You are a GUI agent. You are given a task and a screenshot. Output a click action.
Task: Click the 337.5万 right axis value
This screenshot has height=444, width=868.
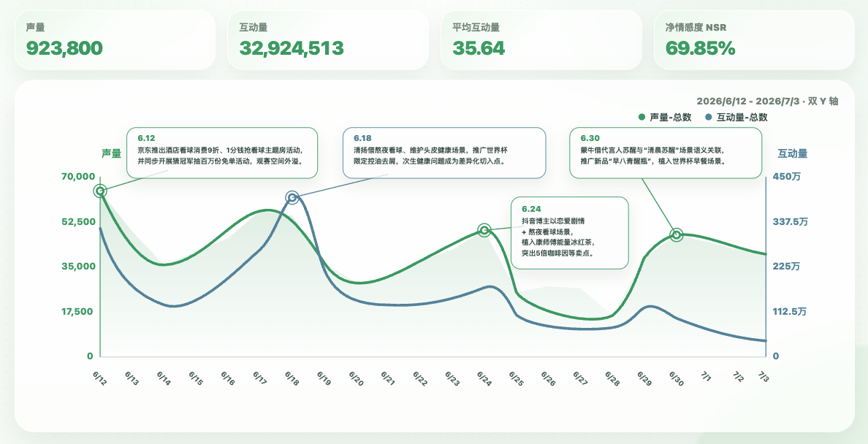(x=790, y=221)
